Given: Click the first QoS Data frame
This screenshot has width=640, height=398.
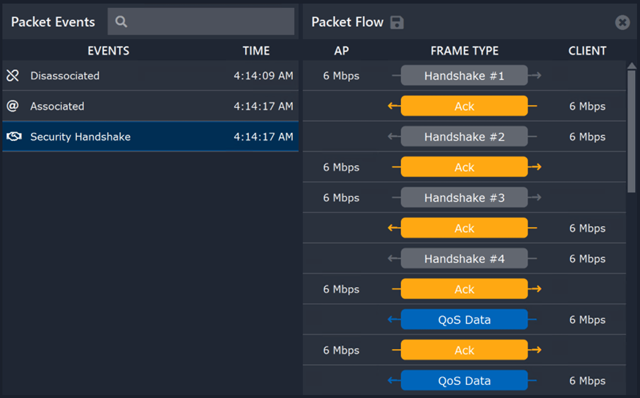Looking at the screenshot, I should pos(464,319).
